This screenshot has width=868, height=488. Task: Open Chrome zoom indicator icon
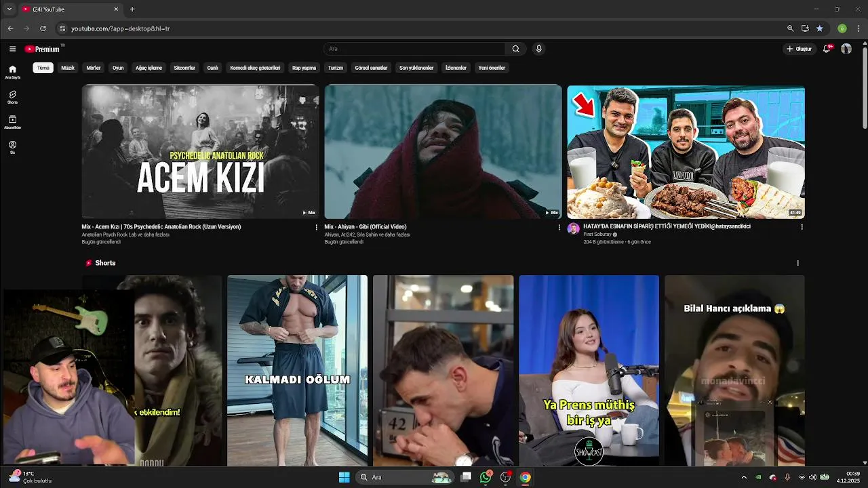coord(790,28)
